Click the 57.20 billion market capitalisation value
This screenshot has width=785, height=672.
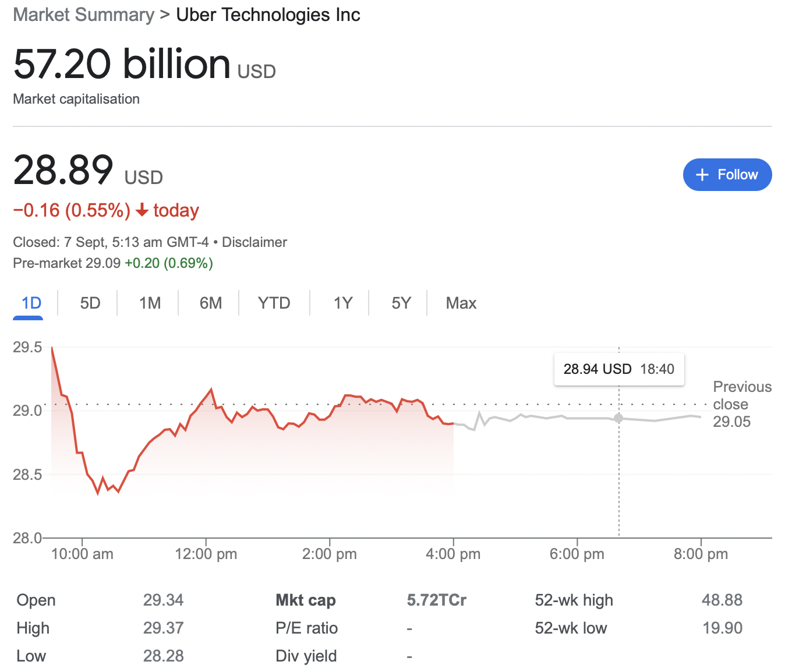click(x=122, y=64)
